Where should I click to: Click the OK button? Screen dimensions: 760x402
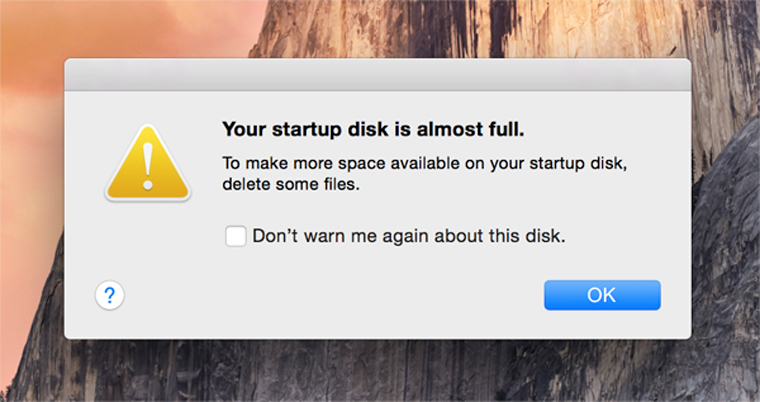(x=602, y=295)
